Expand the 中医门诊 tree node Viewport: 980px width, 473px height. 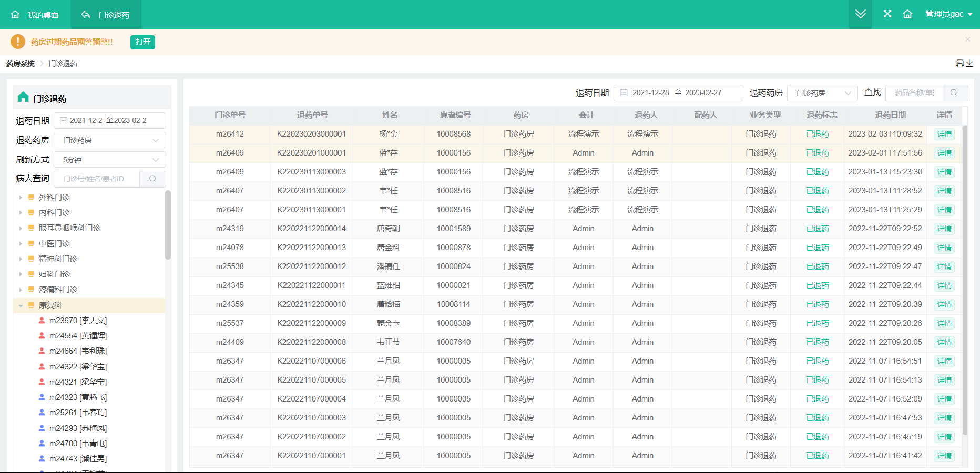[21, 244]
